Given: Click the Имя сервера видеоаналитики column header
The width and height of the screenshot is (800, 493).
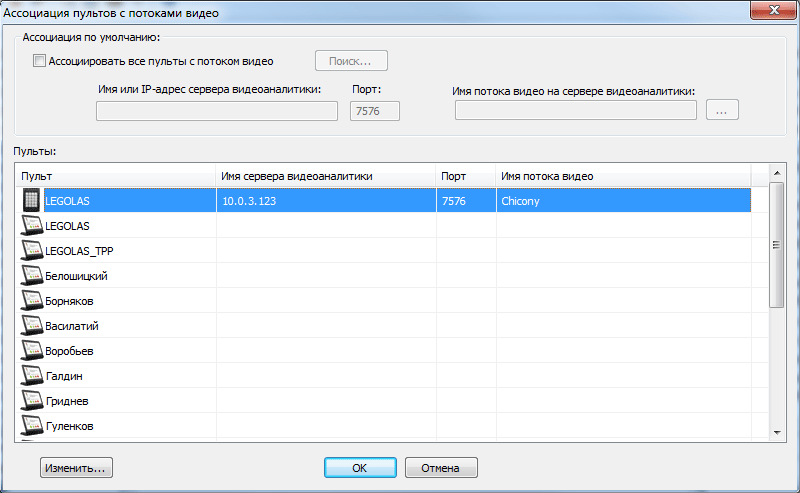Looking at the screenshot, I should (325, 176).
